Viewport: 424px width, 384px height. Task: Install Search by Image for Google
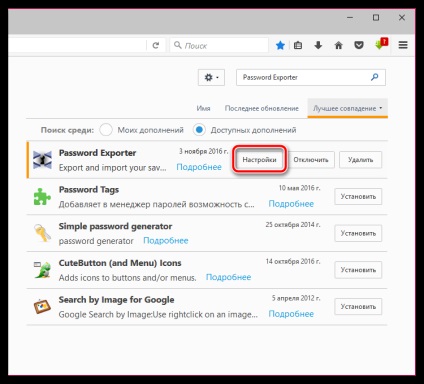click(358, 307)
